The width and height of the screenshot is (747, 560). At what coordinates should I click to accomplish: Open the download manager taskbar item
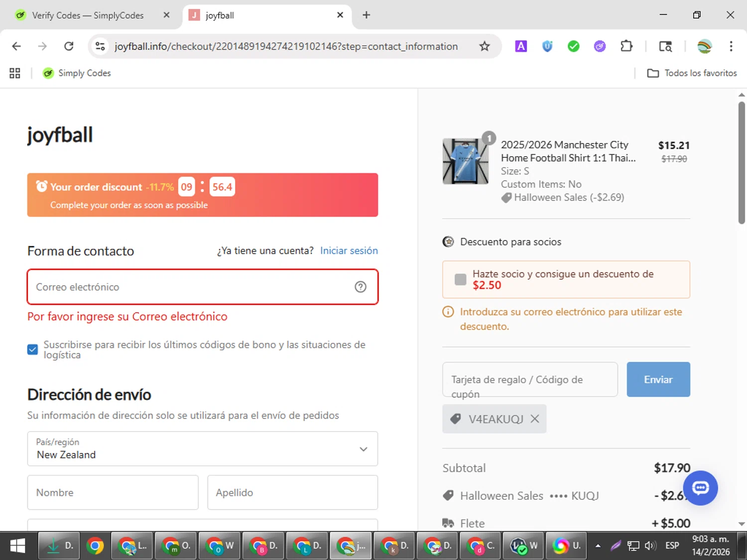(58, 546)
